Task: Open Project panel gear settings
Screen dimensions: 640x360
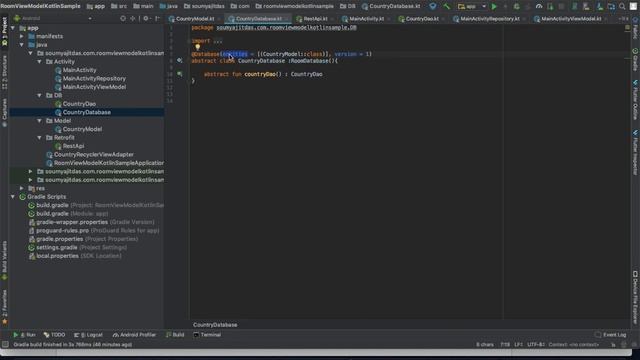Action: pyautogui.click(x=146, y=18)
